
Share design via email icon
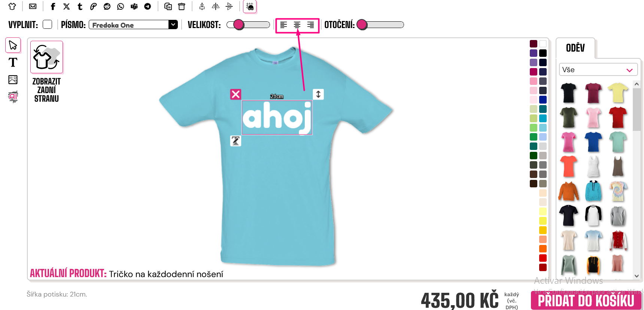tap(33, 6)
